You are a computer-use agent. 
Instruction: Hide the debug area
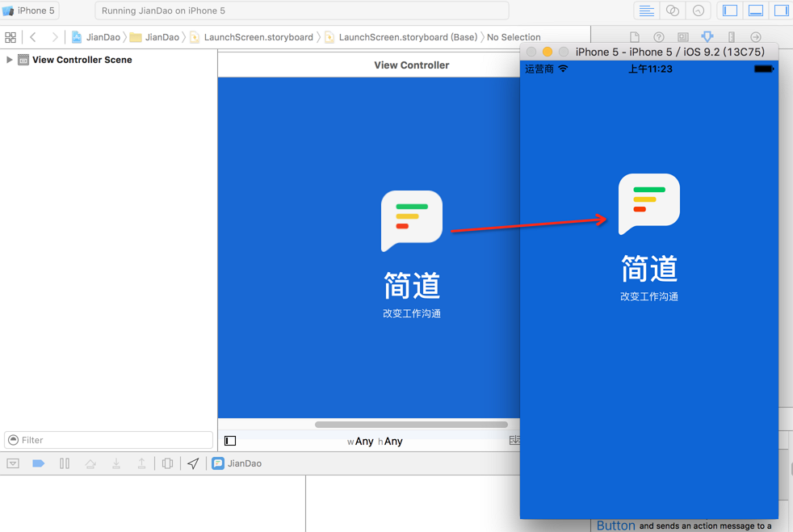coord(13,463)
